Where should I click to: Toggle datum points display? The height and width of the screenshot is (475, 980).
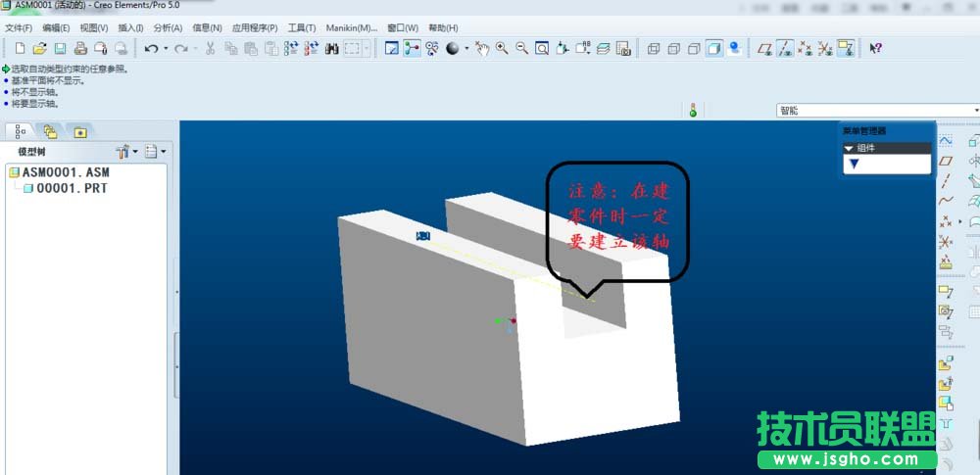(x=805, y=48)
